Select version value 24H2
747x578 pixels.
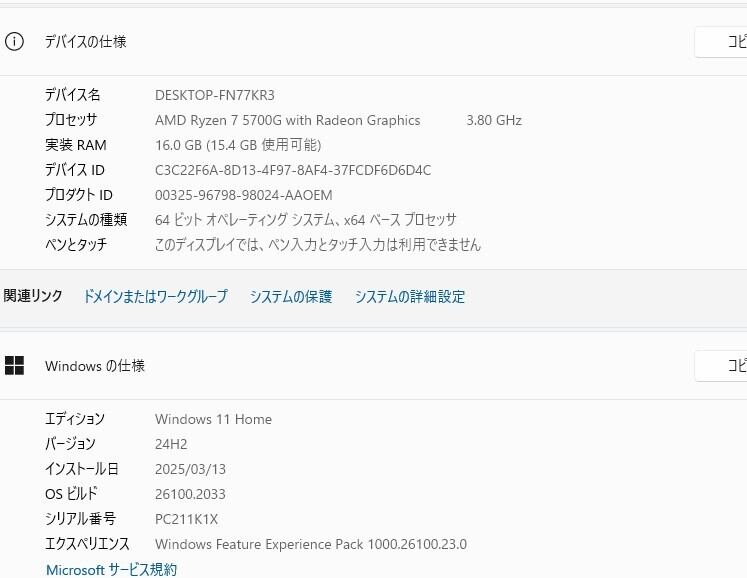pos(171,444)
